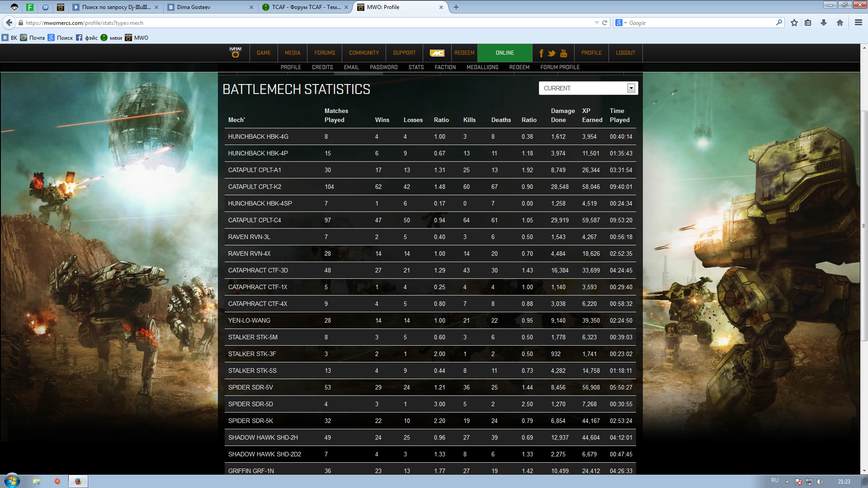Open the FORUM PROFILE submenu link
The width and height of the screenshot is (868, 488).
(x=560, y=67)
